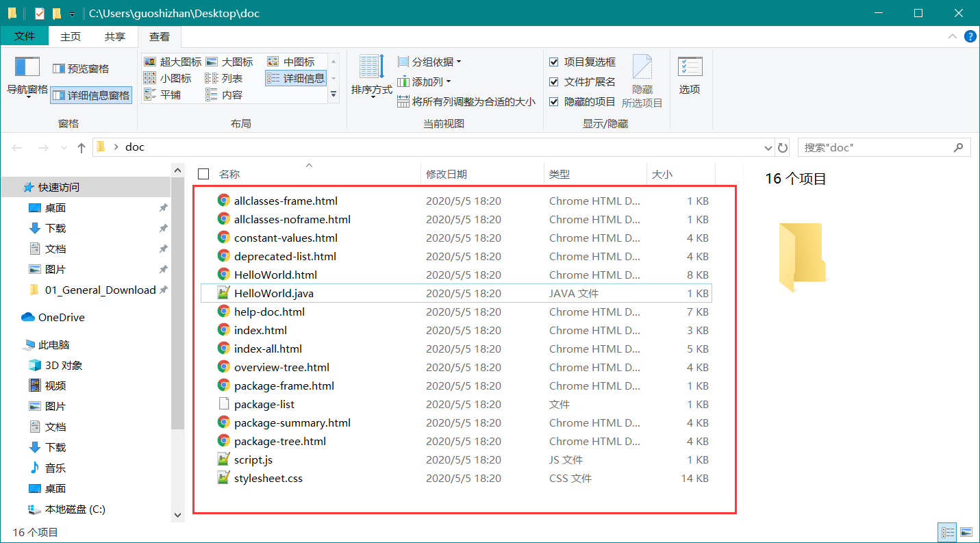
Task: Open 选项 folder options
Action: (x=690, y=75)
